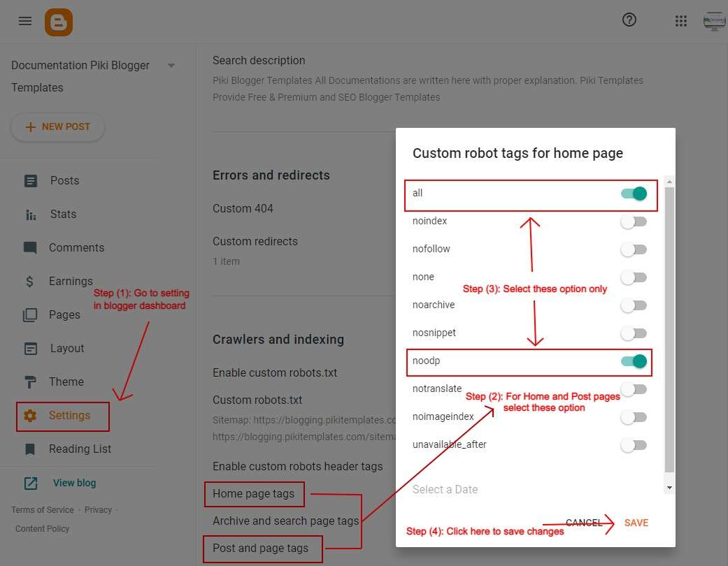Click SAVE in the robot tags dialog
The width and height of the screenshot is (728, 566).
636,523
